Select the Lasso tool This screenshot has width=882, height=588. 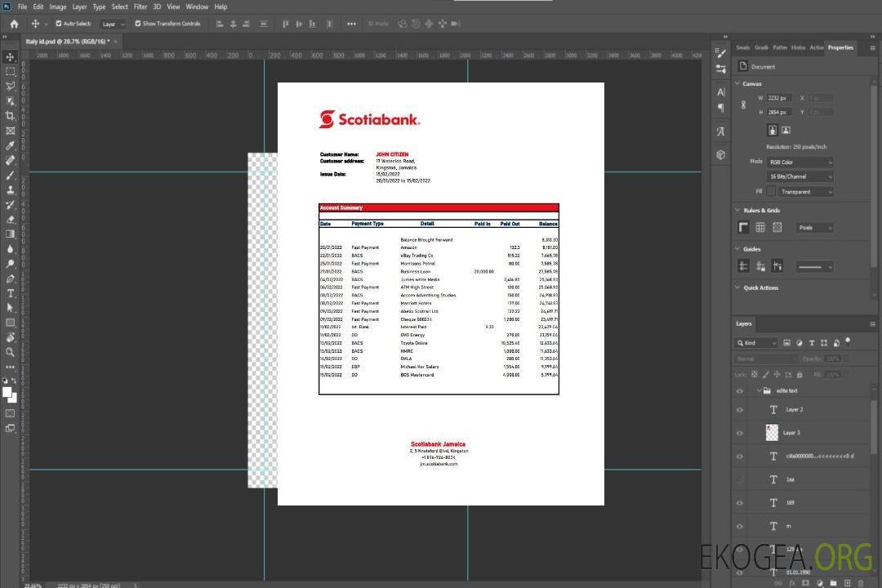click(x=11, y=86)
